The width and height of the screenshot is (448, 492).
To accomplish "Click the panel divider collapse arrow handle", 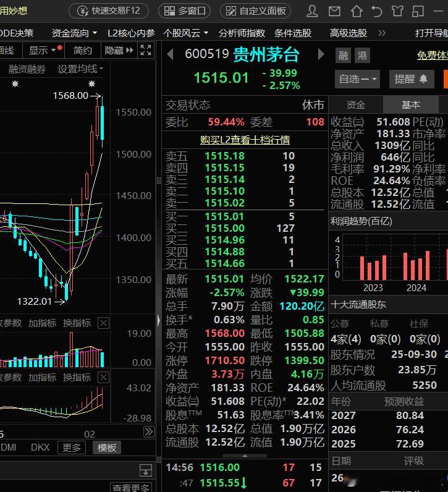I will (159, 320).
